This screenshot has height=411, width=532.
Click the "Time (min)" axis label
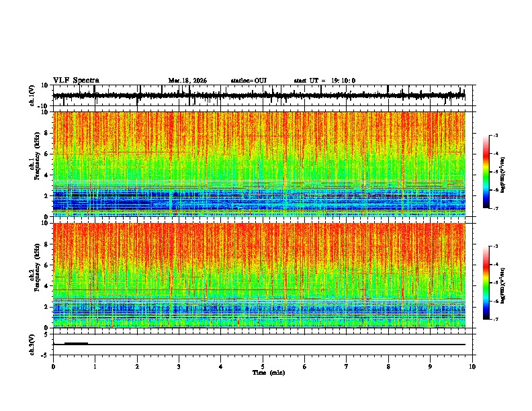coord(269,373)
